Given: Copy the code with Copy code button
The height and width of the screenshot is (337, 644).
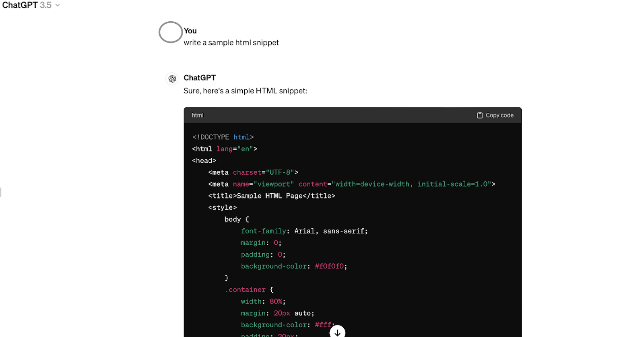Looking at the screenshot, I should [495, 115].
